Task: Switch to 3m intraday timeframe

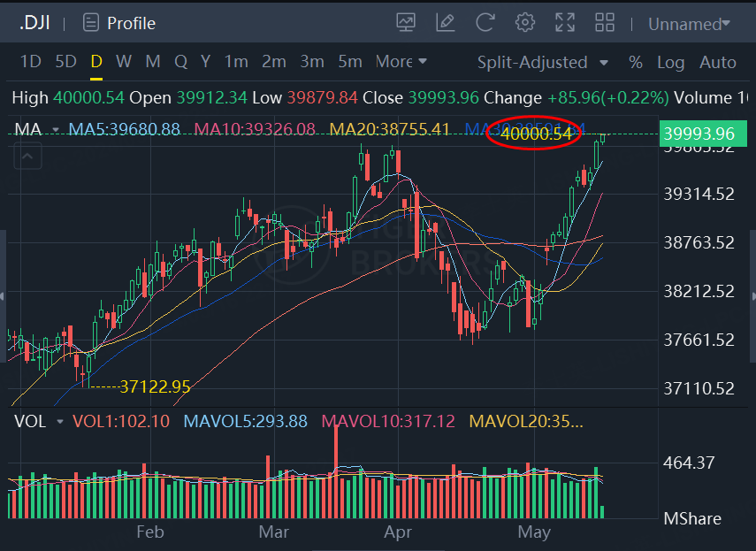Action: tap(312, 62)
